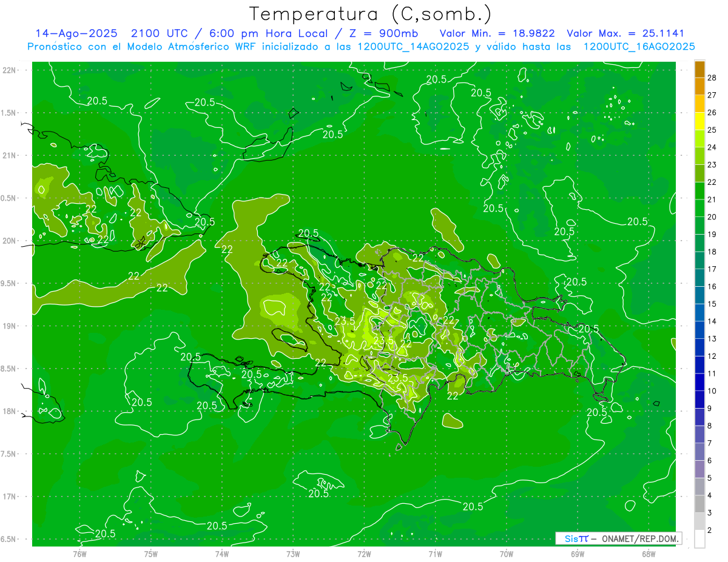
Task: Click the orange colorbar swatch between 27 and 28
Action: pos(699,87)
